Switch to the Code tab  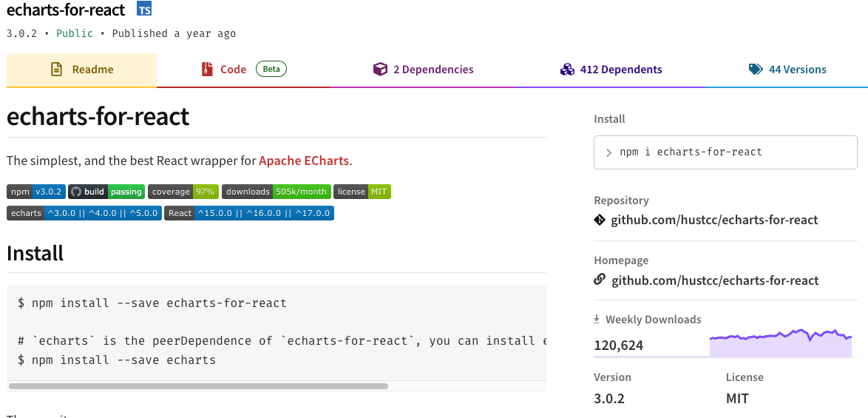coord(243,70)
